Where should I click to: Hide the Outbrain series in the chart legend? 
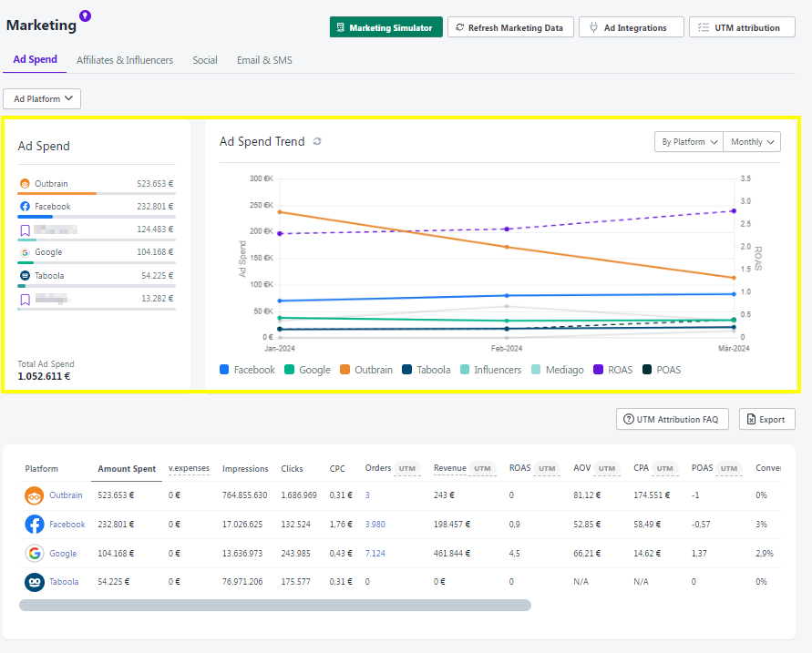click(366, 370)
